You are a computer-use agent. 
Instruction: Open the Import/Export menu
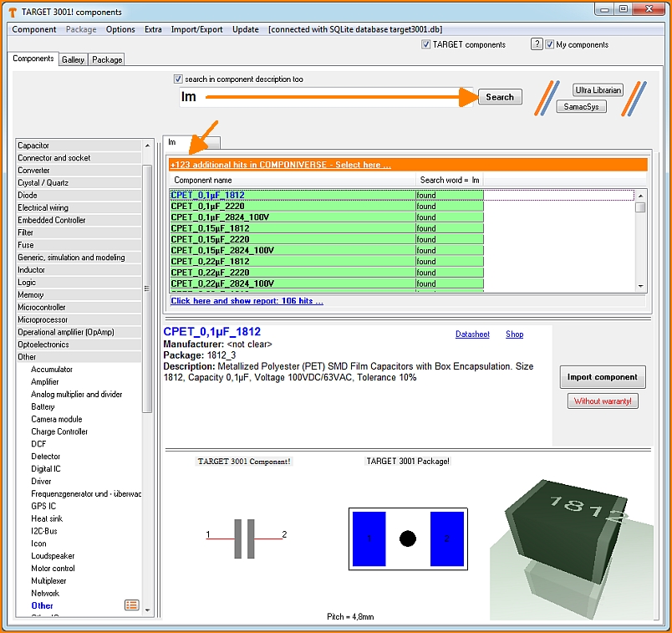coord(196,29)
